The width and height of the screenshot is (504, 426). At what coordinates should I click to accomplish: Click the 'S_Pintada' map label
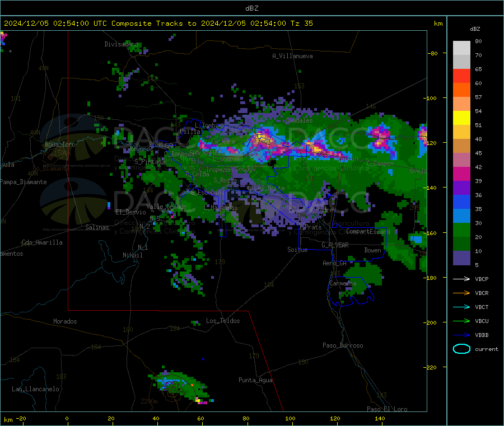[150, 162]
